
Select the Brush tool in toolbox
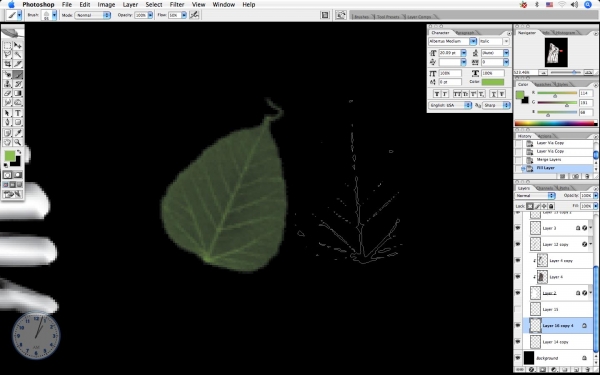(18, 75)
